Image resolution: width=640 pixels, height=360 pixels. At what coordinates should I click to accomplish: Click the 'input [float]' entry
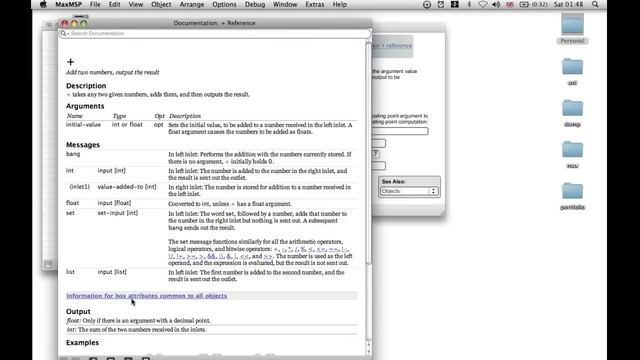click(x=114, y=203)
